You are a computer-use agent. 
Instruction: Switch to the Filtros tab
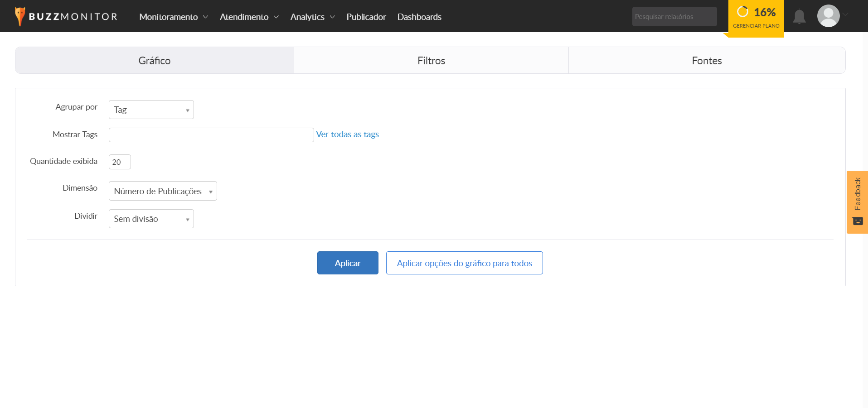point(431,61)
